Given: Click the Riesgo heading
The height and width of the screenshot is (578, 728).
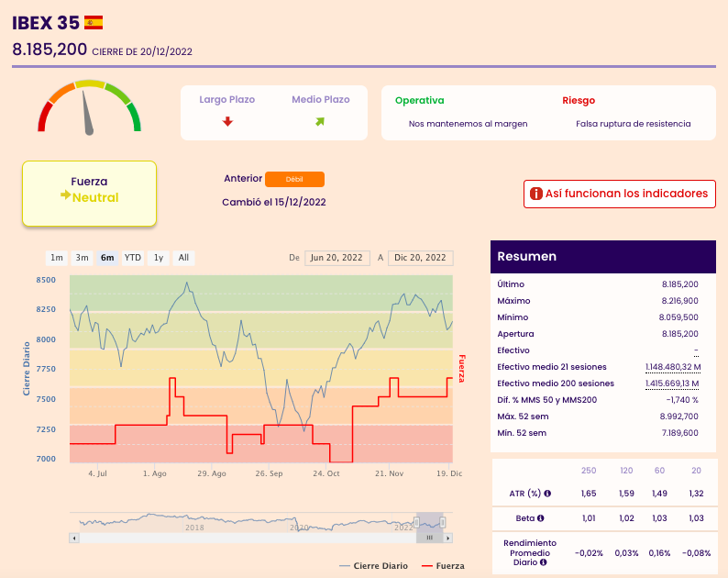Looking at the screenshot, I should pos(579,100).
